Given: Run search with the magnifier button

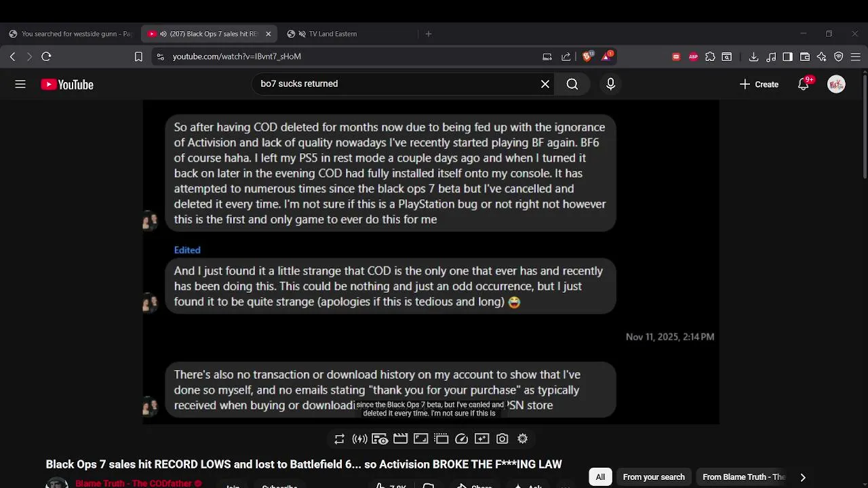Looking at the screenshot, I should point(572,84).
